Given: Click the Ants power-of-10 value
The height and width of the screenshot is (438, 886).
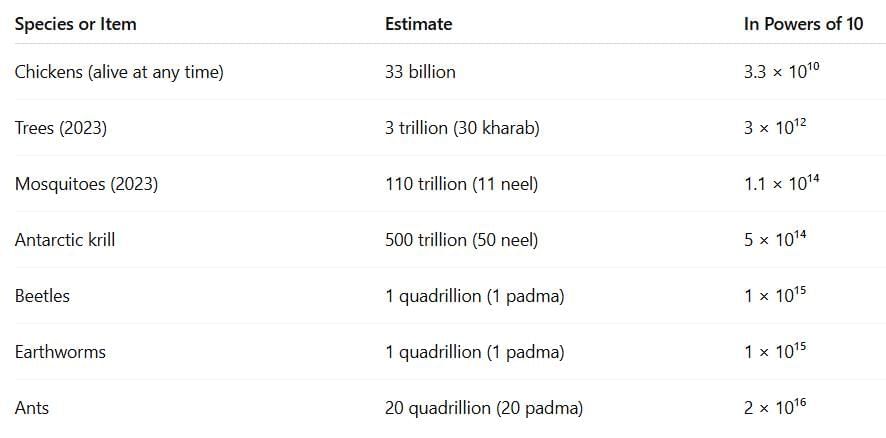Looking at the screenshot, I should [x=775, y=407].
